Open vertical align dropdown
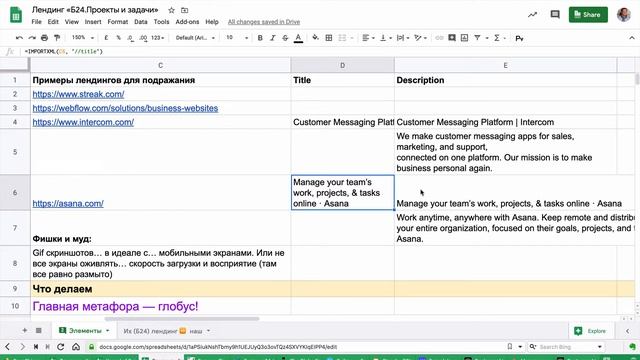The width and height of the screenshot is (640, 360). (x=386, y=38)
